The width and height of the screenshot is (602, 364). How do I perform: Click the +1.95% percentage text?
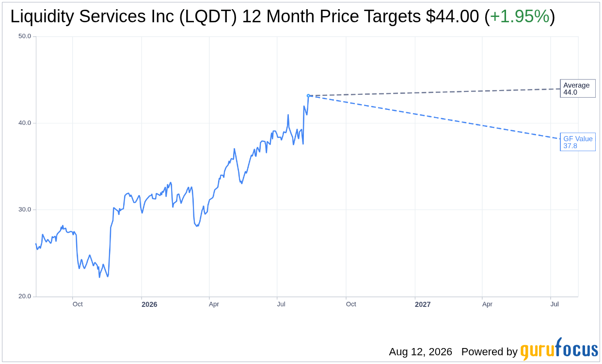(520, 17)
